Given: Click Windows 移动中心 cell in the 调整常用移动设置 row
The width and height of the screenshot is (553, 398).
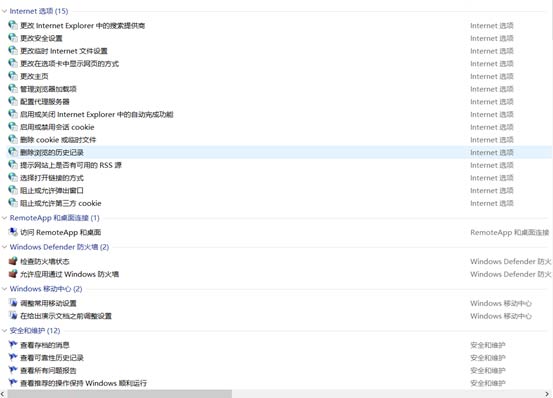Looking at the screenshot, I should [501, 303].
